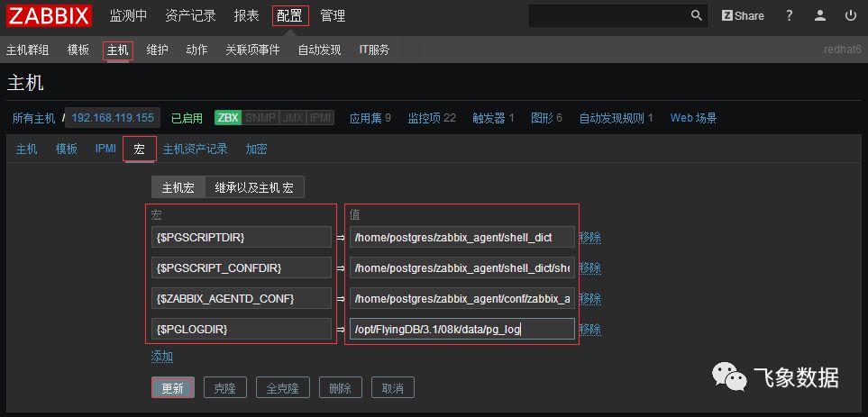Click value field ending in shell_dict

(x=462, y=237)
